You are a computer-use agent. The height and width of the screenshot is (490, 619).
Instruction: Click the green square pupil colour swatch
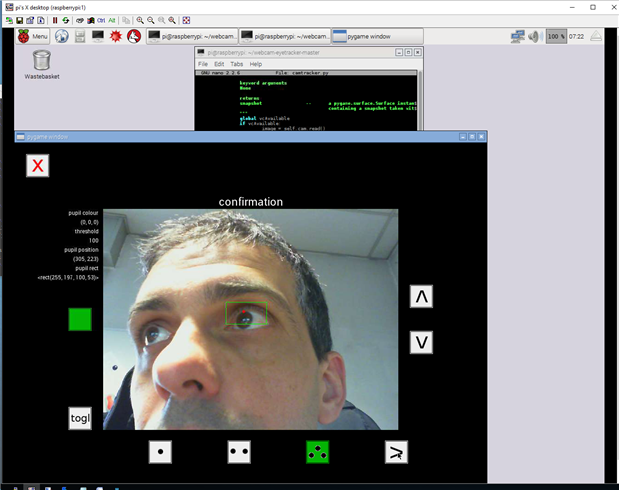click(80, 319)
